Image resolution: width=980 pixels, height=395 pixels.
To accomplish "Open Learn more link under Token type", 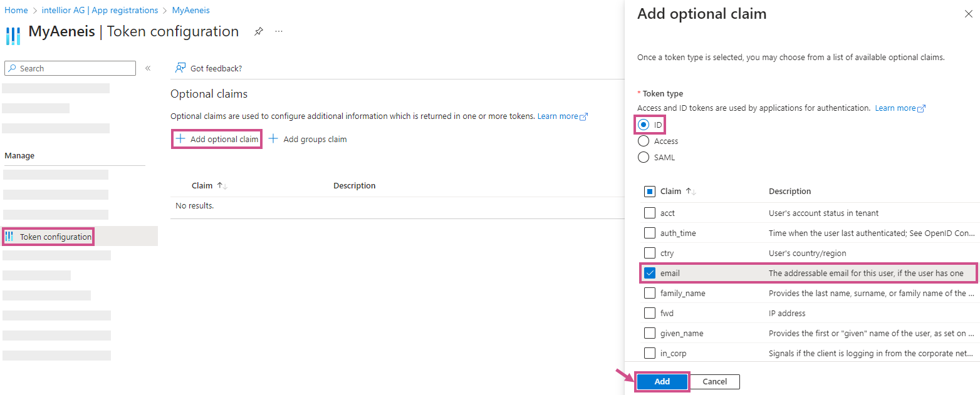I will point(900,108).
